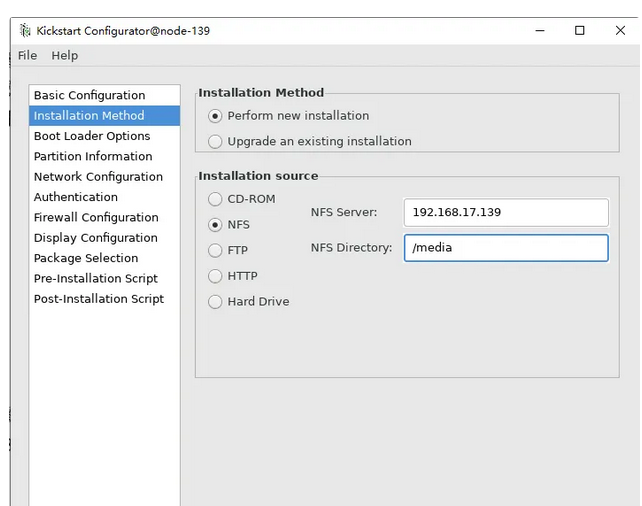
Task: Select Upgrade an existing installation
Action: coord(215,142)
